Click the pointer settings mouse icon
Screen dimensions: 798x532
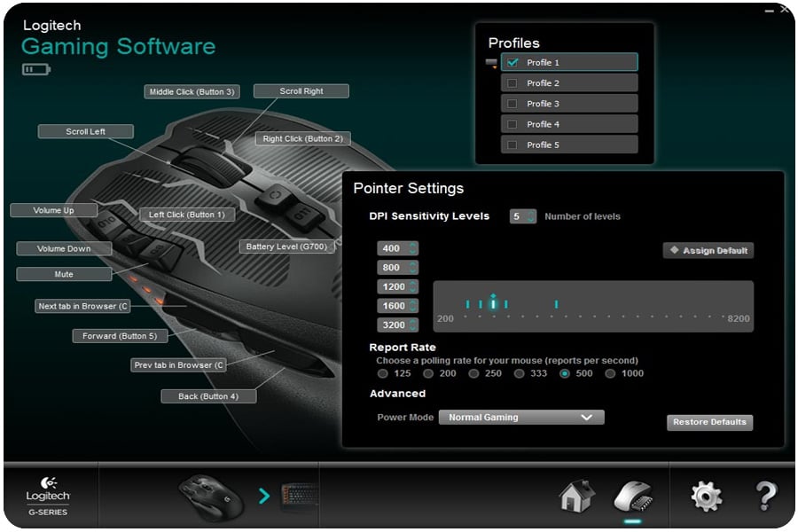tap(633, 496)
